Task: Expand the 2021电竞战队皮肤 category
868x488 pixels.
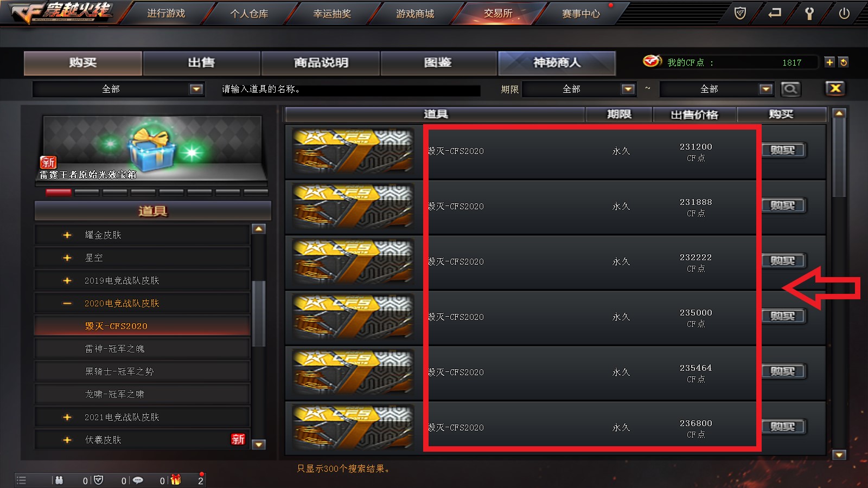Action: click(x=67, y=417)
